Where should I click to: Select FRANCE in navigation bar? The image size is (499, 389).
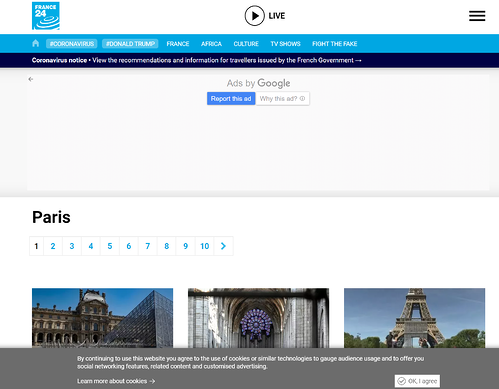(x=178, y=44)
